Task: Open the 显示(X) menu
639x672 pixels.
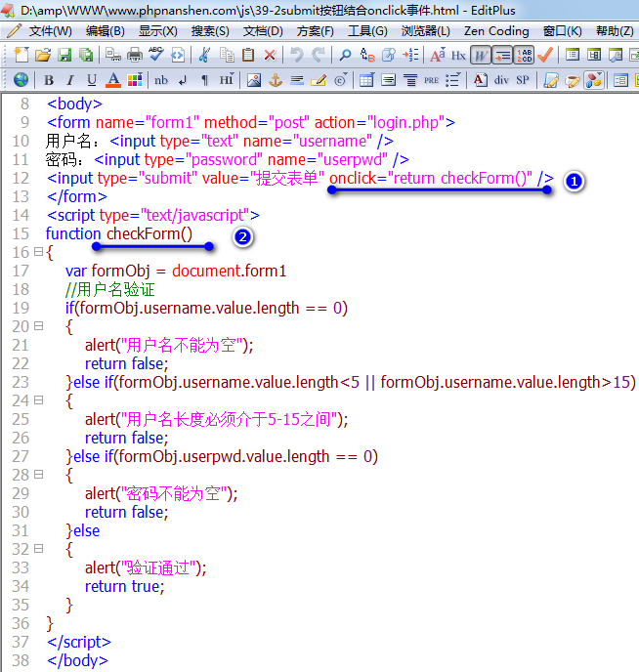Action: tap(157, 31)
